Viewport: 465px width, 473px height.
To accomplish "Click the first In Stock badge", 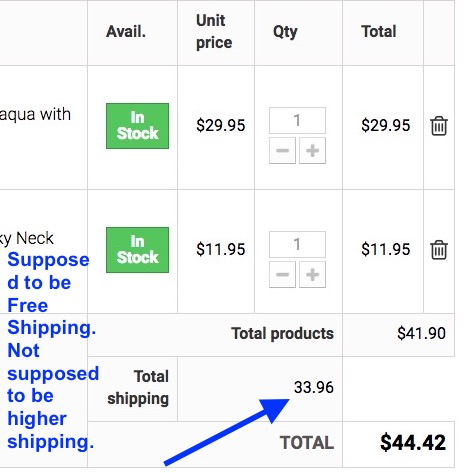I will (x=137, y=126).
